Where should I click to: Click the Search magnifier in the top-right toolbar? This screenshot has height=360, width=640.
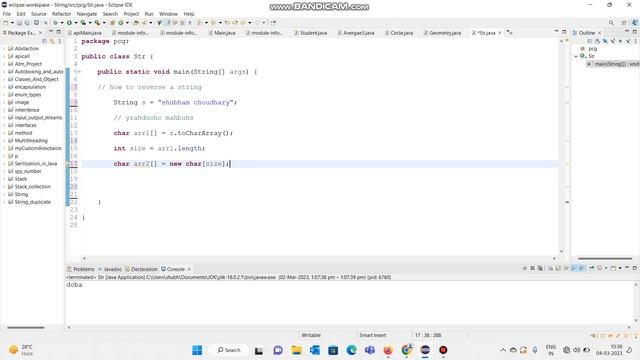pyautogui.click(x=611, y=22)
